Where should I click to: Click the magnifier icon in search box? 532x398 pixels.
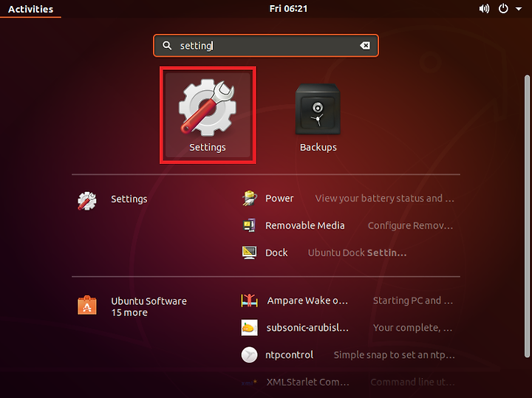click(167, 46)
